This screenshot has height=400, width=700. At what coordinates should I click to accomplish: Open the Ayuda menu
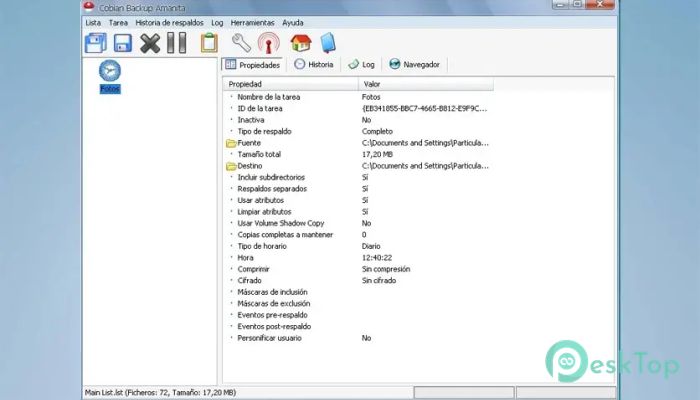pos(293,22)
